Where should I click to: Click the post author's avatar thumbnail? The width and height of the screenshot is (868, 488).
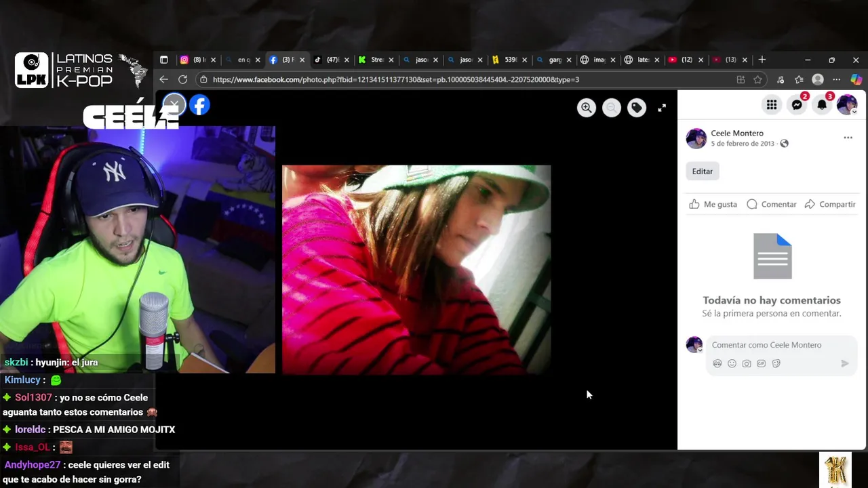coord(696,138)
